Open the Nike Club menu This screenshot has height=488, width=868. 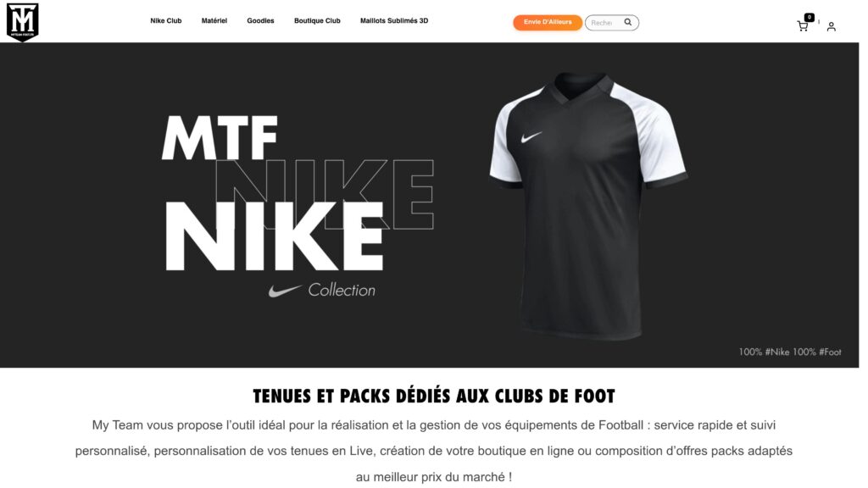click(165, 20)
